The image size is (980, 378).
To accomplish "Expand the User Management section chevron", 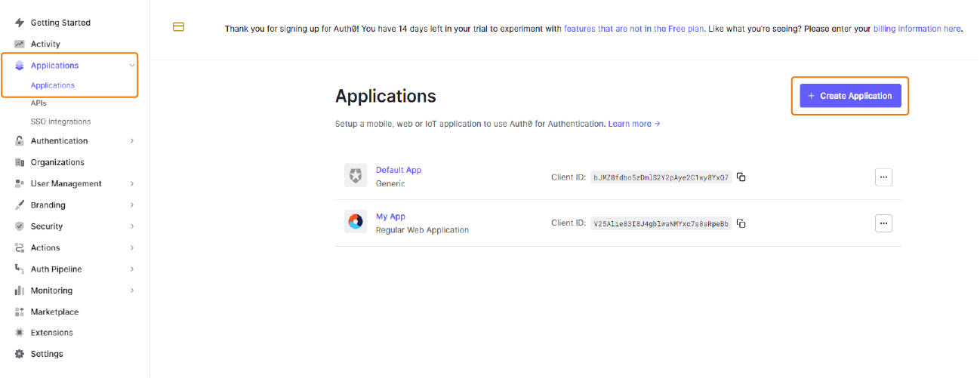I will 132,183.
